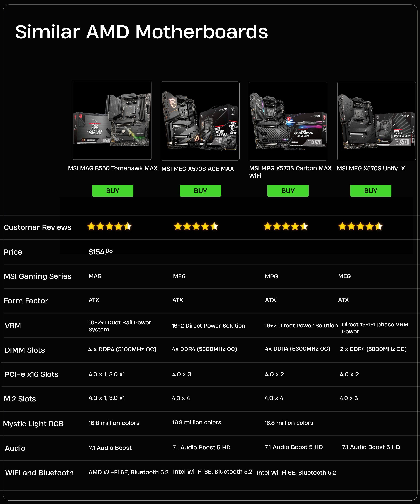This screenshot has height=504, width=420.
Task: Click the star rating for X570S Carbon MAX WiFi
Action: click(286, 226)
